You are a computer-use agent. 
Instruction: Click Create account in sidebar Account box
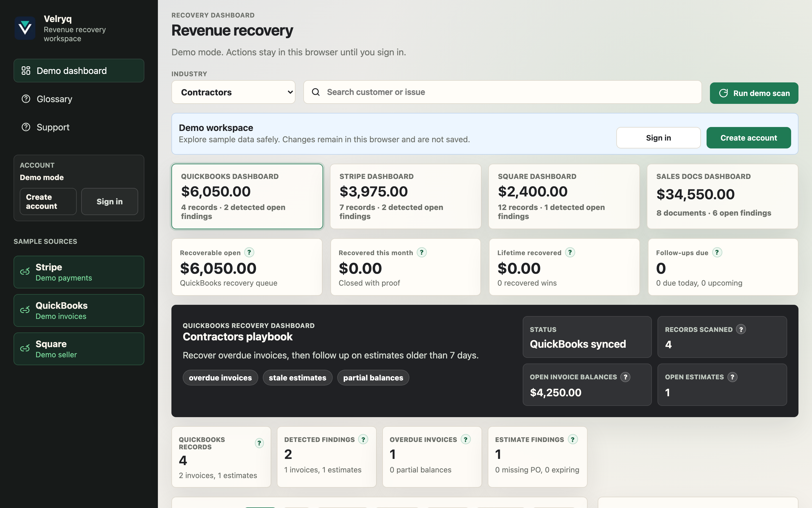click(x=48, y=202)
